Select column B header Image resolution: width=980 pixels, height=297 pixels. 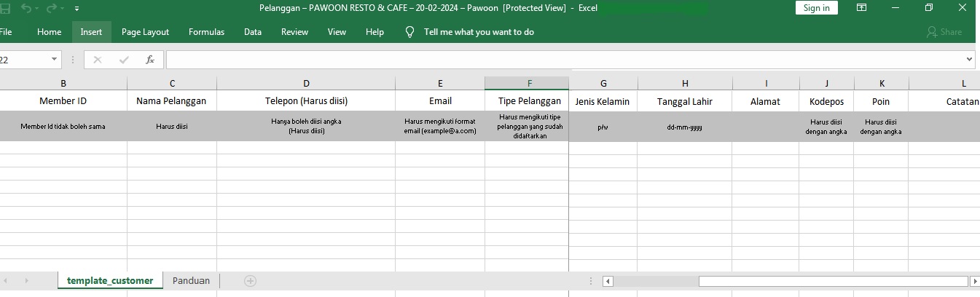63,84
